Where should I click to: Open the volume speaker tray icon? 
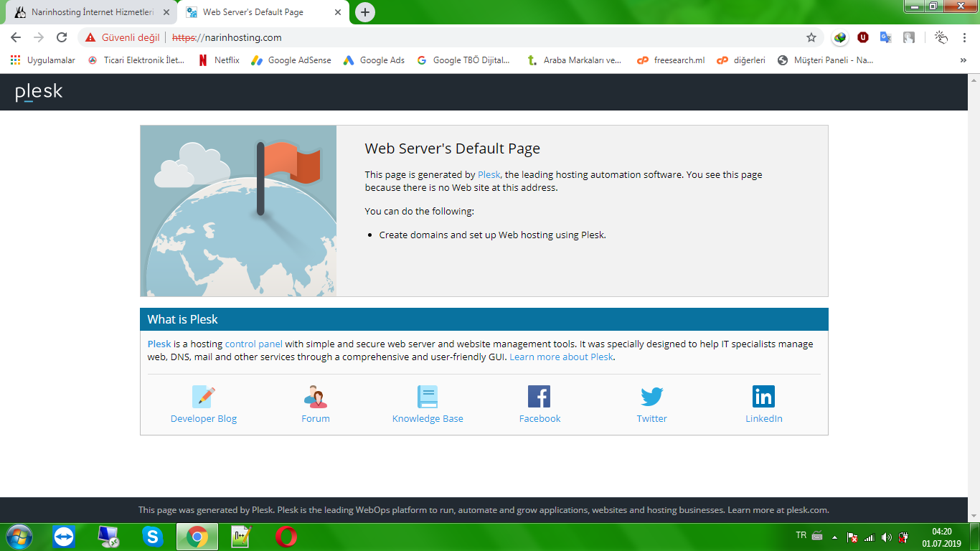pyautogui.click(x=887, y=537)
